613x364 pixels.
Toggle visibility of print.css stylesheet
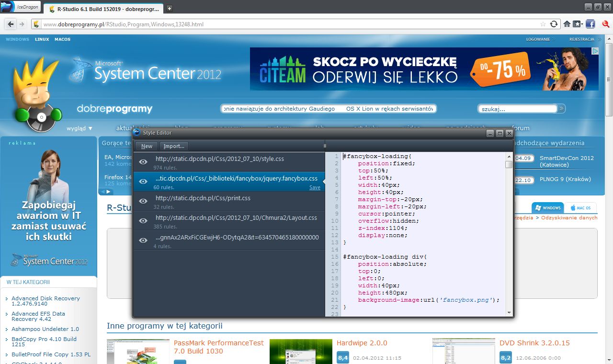(x=143, y=201)
